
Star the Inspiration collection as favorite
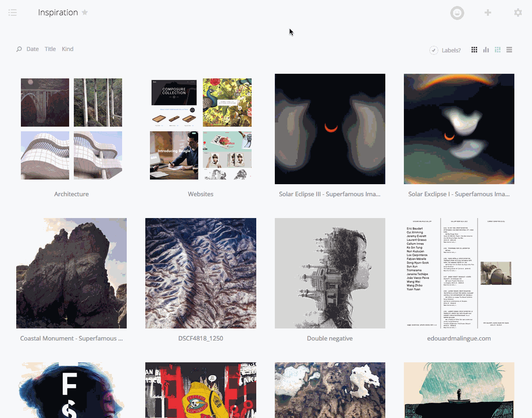85,13
